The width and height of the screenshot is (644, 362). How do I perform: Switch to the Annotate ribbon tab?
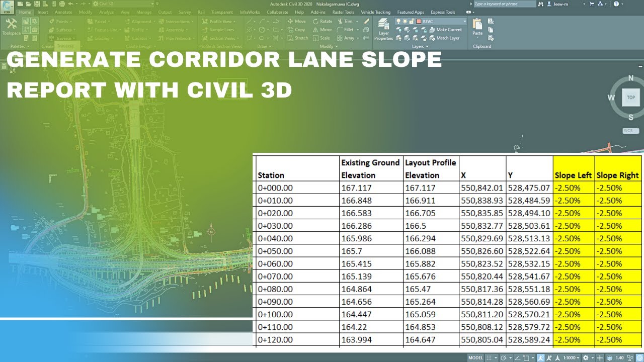pos(63,12)
